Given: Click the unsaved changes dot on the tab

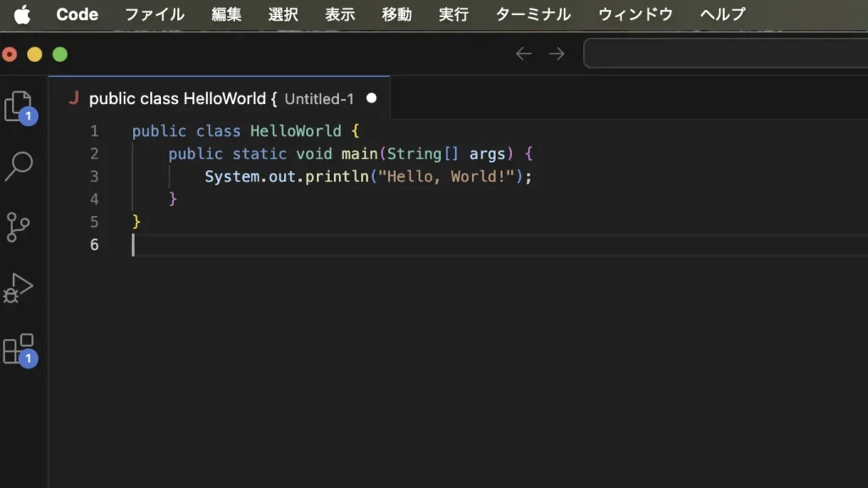Looking at the screenshot, I should 371,98.
